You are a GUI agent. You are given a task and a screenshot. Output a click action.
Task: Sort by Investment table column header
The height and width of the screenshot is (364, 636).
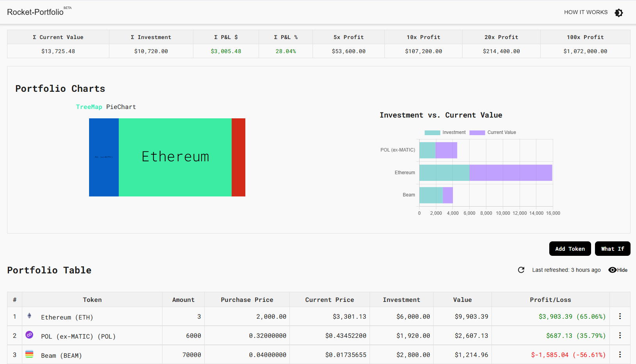pos(402,300)
